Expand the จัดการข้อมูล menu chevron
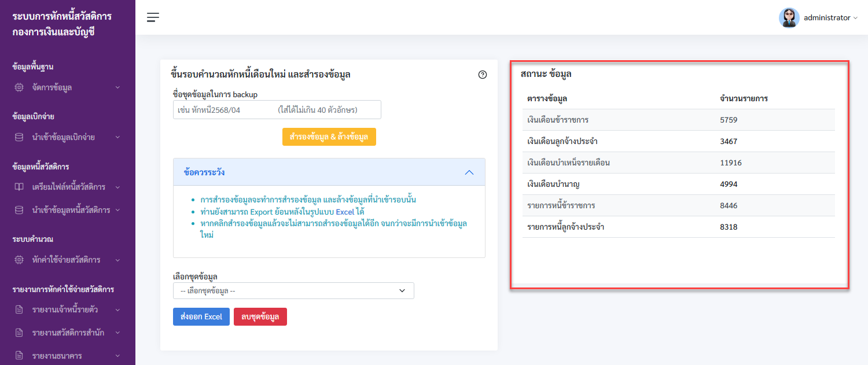This screenshot has width=868, height=365. [x=117, y=87]
